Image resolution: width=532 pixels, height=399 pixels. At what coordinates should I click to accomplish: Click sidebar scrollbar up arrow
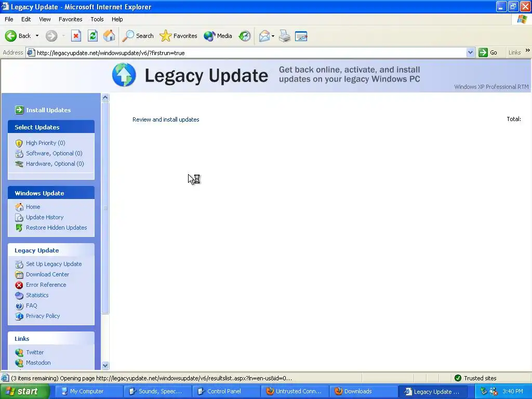pos(105,98)
